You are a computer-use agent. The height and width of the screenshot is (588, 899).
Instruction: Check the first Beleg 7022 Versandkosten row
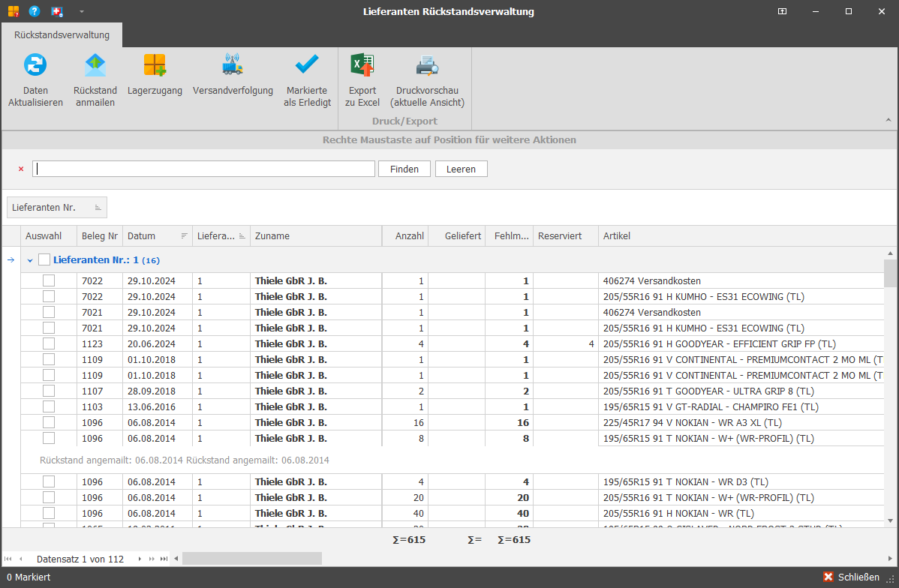(x=49, y=280)
